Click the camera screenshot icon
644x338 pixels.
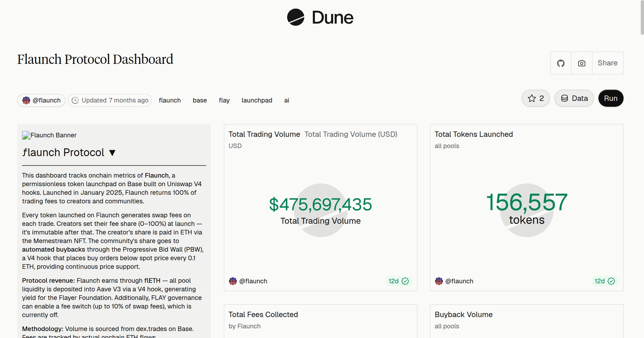click(x=581, y=63)
